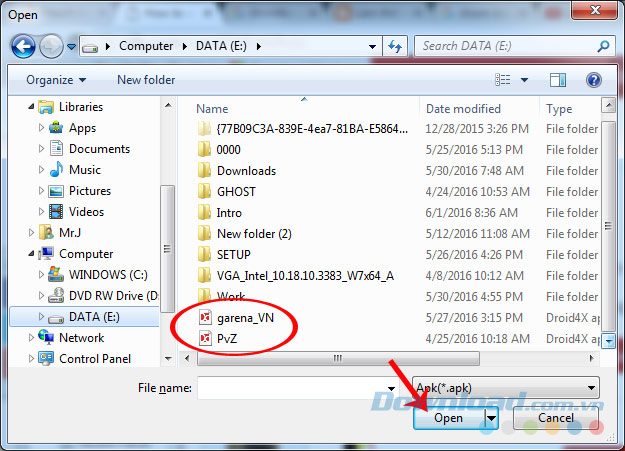
Task: Expand the Mr.J tree node
Action: coord(31,233)
